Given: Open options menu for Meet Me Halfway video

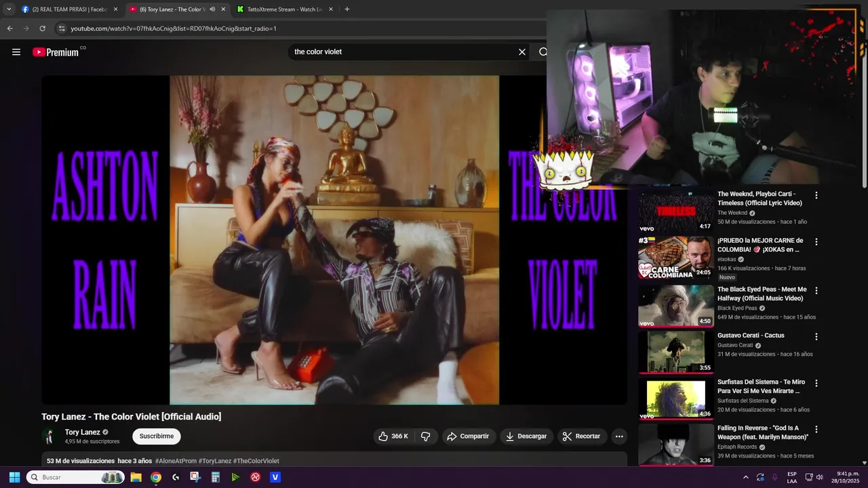Looking at the screenshot, I should click(x=816, y=291).
